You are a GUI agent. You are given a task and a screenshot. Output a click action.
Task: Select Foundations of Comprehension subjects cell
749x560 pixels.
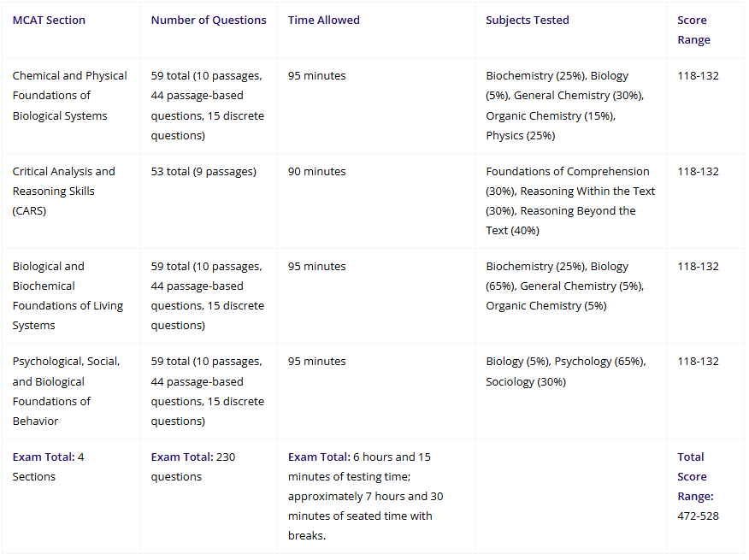pyautogui.click(x=570, y=201)
